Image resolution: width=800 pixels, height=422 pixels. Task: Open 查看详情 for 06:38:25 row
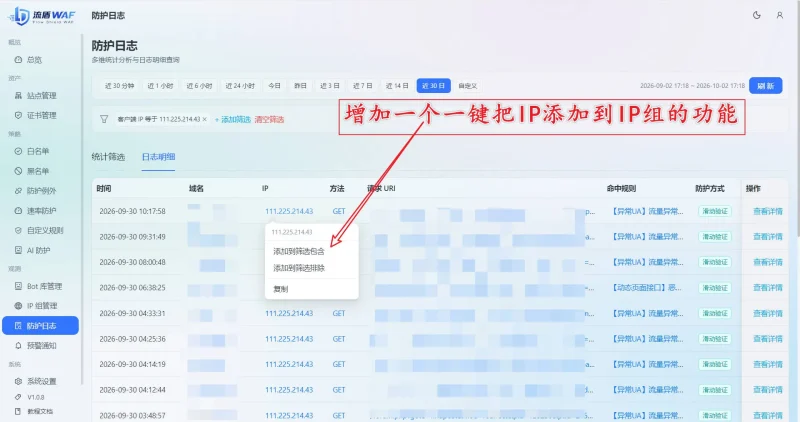coord(768,288)
